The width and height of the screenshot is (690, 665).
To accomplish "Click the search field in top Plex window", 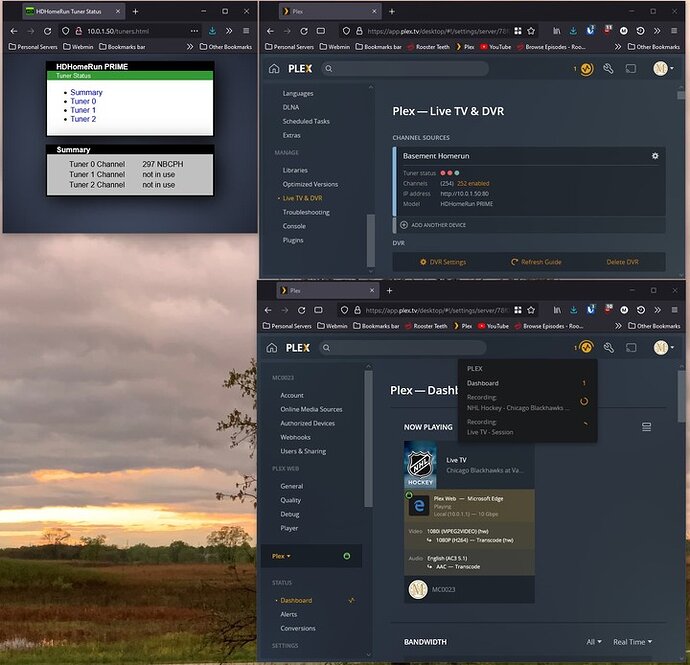I will (x=405, y=69).
